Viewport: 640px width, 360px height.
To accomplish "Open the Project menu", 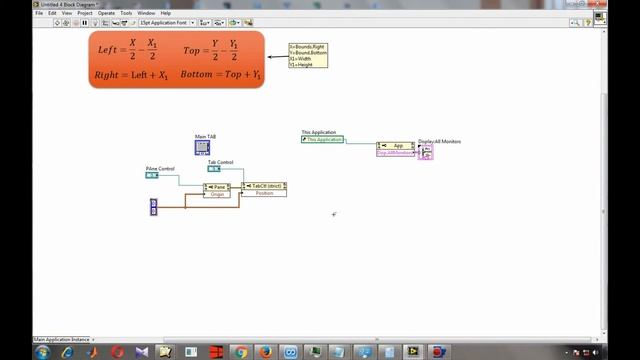I will pos(85,13).
